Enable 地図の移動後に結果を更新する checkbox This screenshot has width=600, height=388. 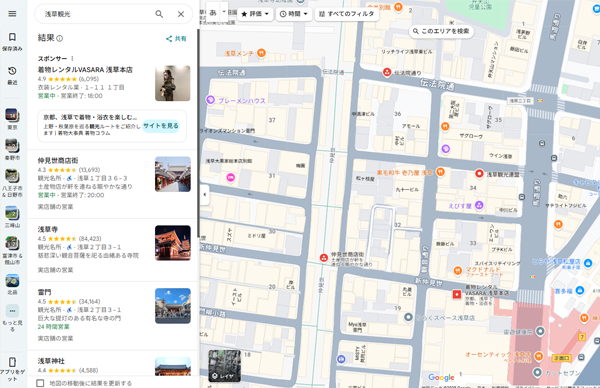pyautogui.click(x=40, y=383)
